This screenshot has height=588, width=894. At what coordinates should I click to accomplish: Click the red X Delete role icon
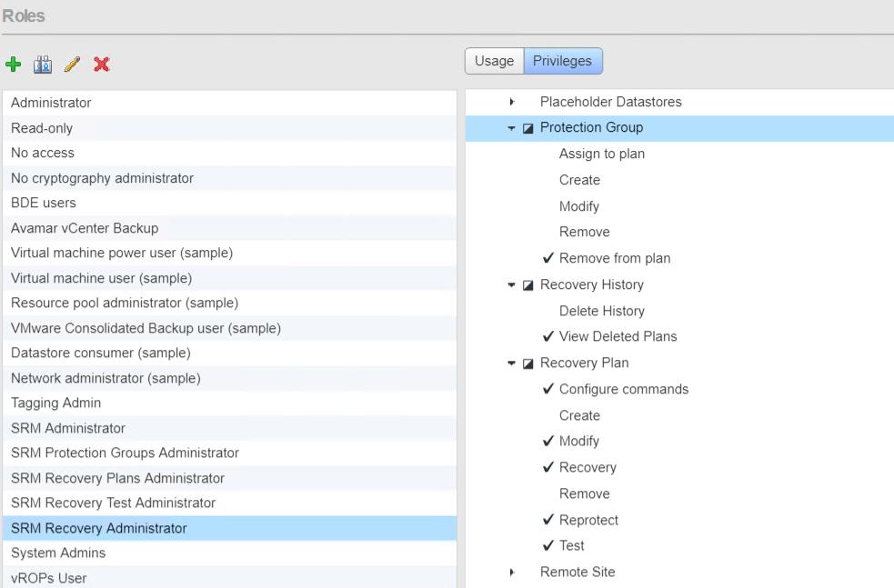coord(102,65)
